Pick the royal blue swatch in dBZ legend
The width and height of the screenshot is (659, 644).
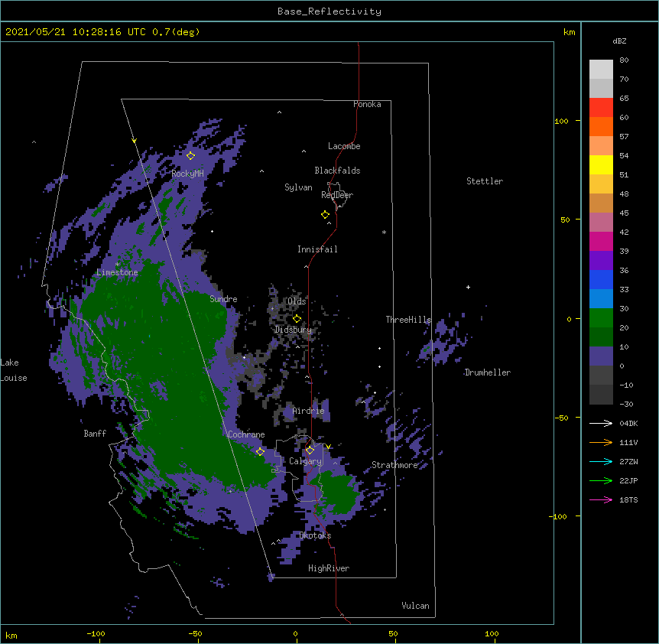[601, 279]
